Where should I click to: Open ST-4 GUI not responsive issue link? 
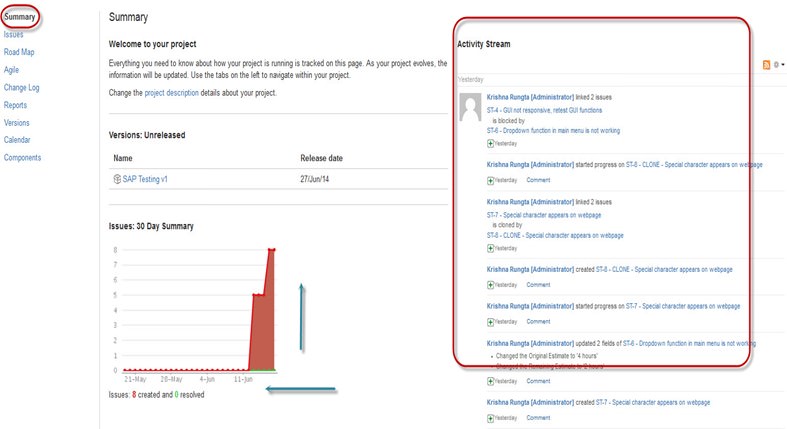point(547,109)
